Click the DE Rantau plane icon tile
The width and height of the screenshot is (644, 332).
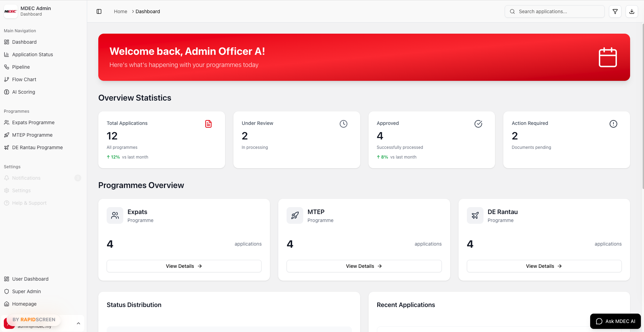(475, 215)
